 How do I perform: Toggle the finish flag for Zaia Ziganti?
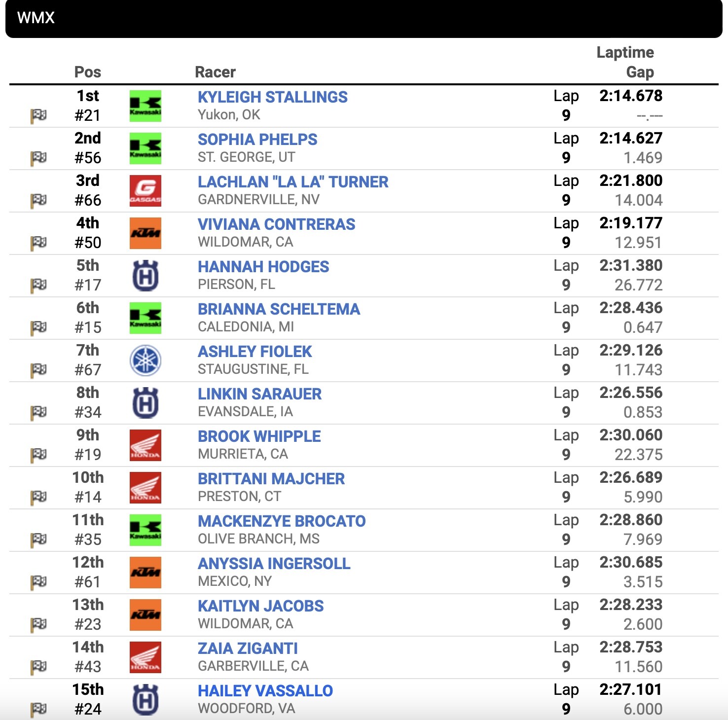[38, 667]
